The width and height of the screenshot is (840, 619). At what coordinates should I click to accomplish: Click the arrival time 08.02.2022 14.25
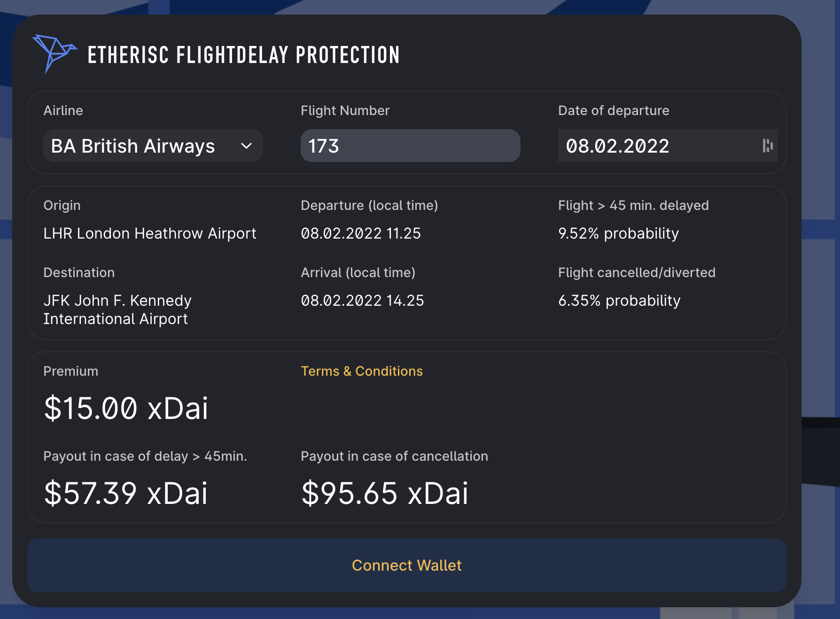[x=362, y=301]
